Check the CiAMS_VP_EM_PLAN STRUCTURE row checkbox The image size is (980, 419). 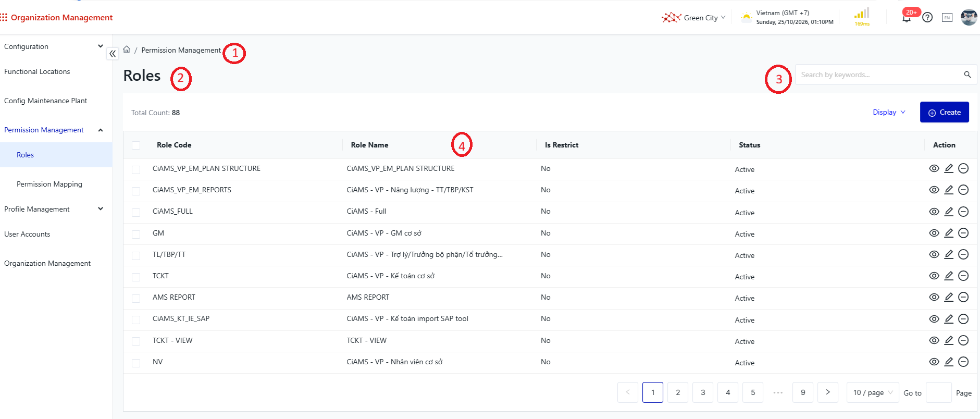coord(136,170)
